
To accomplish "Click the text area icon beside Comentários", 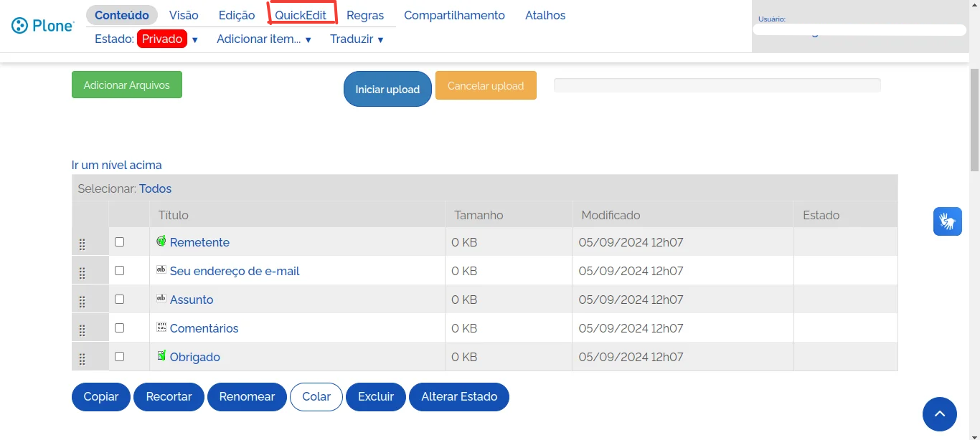I will [x=161, y=327].
